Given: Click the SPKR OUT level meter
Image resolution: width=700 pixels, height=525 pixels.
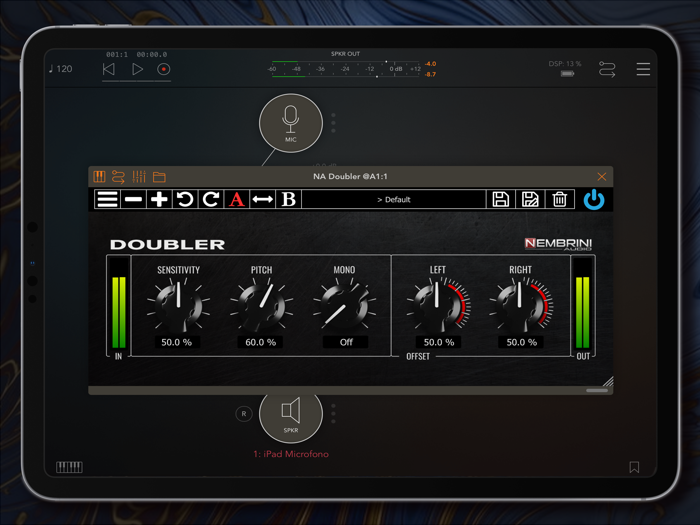Looking at the screenshot, I should tap(346, 69).
